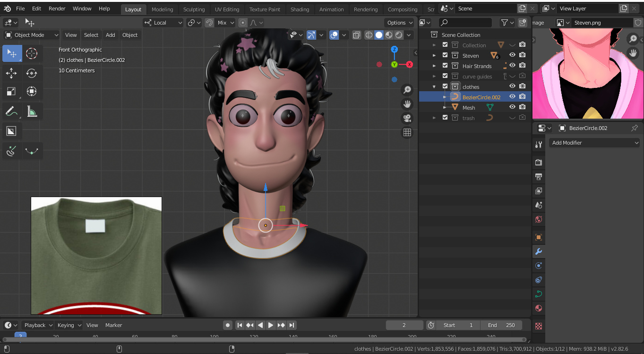Collapse the clothes collection
This screenshot has height=354, width=644.
pos(434,86)
